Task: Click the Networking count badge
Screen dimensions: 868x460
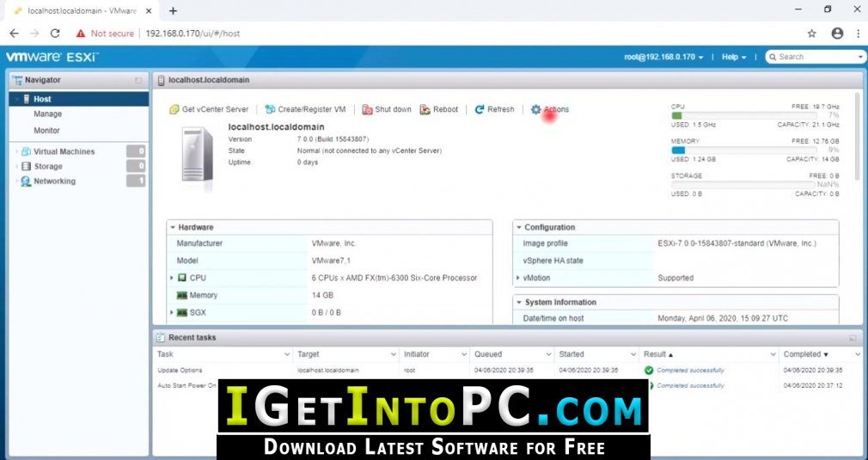Action: coord(136,181)
